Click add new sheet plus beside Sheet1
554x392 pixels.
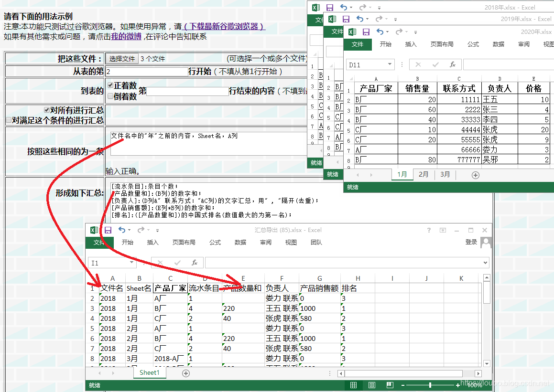pos(186,373)
